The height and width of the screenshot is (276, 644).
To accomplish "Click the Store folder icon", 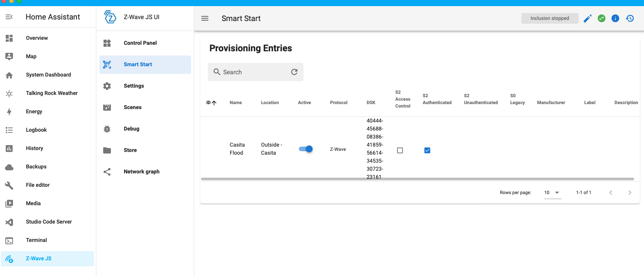I will coord(107,150).
